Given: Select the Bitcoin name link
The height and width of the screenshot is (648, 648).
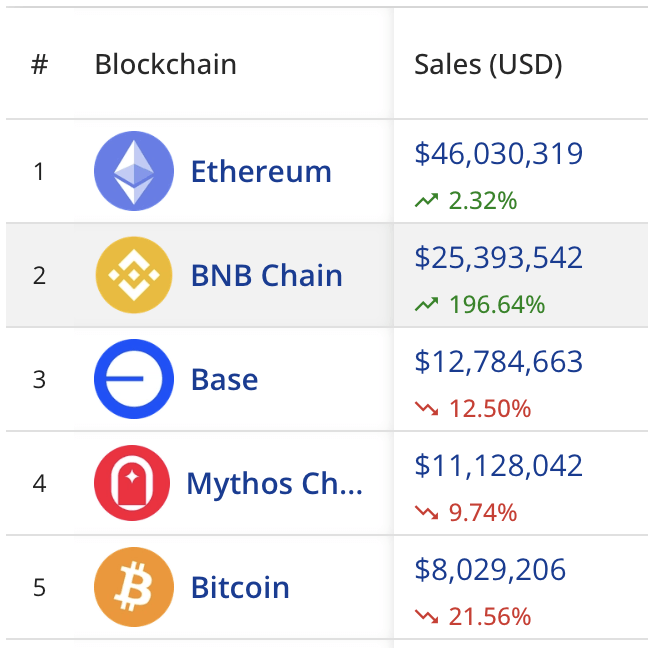Looking at the screenshot, I should (240, 587).
